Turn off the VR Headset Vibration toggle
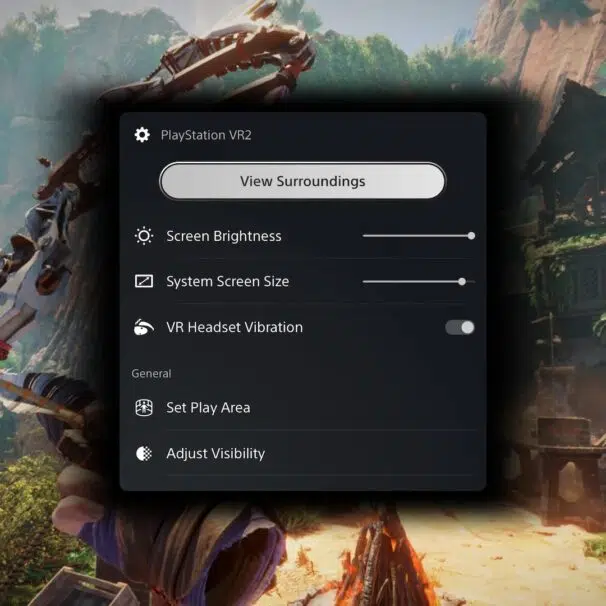Screen dimensions: 606x606 coord(460,327)
